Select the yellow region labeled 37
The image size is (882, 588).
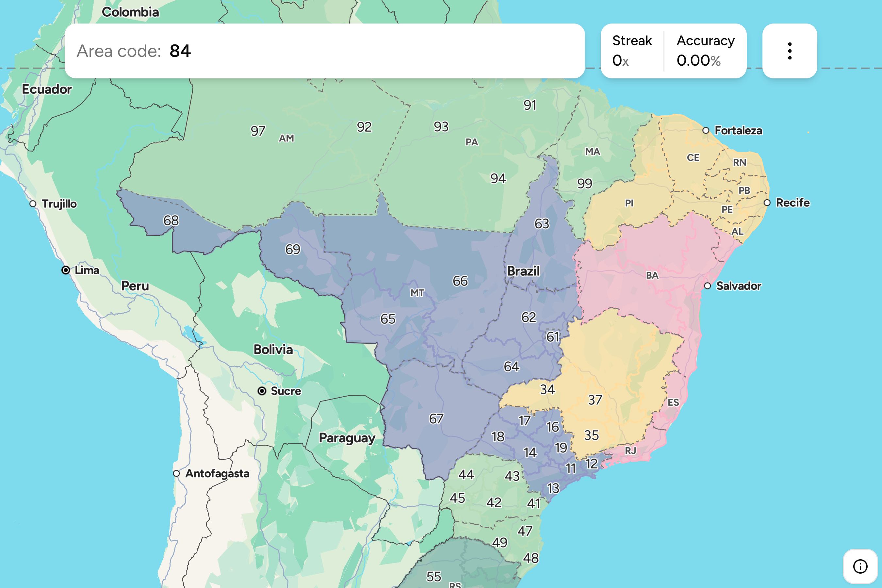595,400
